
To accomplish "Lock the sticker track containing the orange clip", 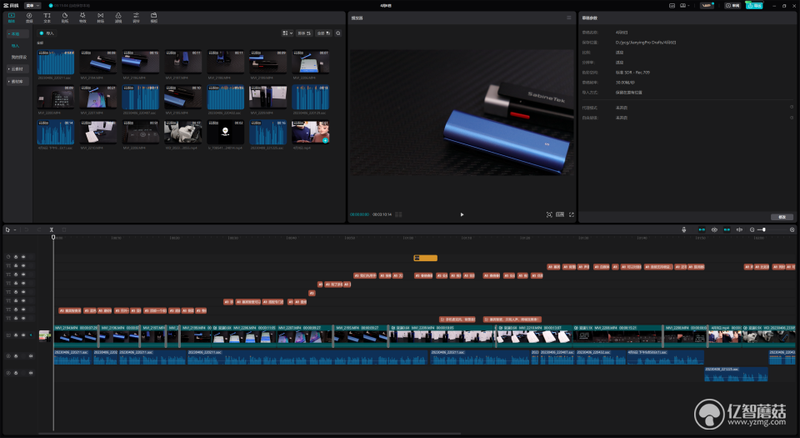I will pyautogui.click(x=16, y=257).
